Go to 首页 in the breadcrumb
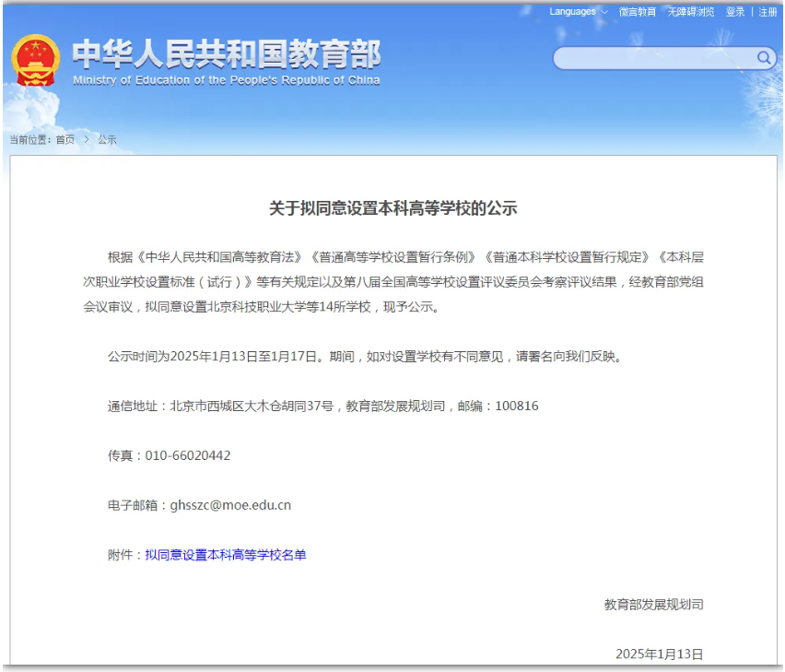 point(65,140)
